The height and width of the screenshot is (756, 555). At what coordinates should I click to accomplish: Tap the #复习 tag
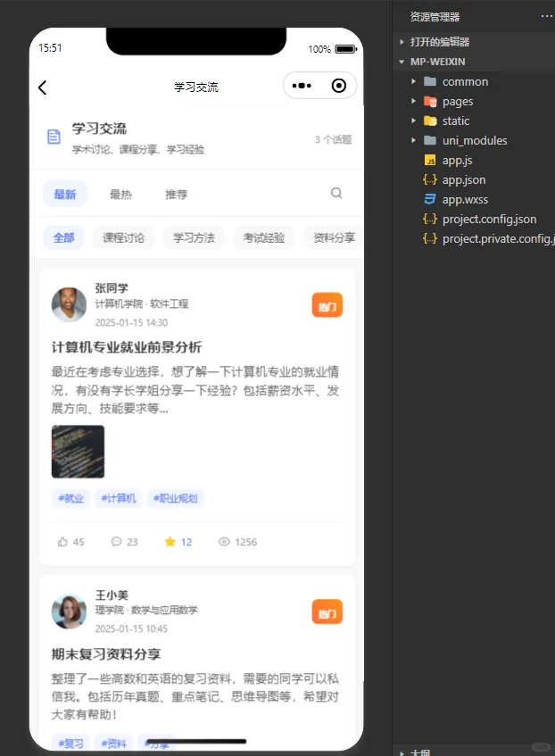point(70,743)
